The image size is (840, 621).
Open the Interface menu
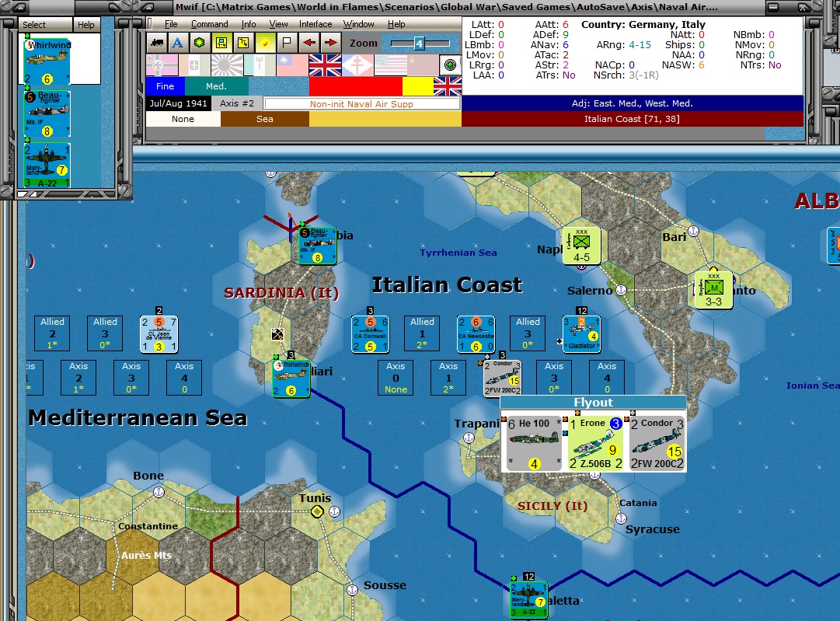coord(315,24)
